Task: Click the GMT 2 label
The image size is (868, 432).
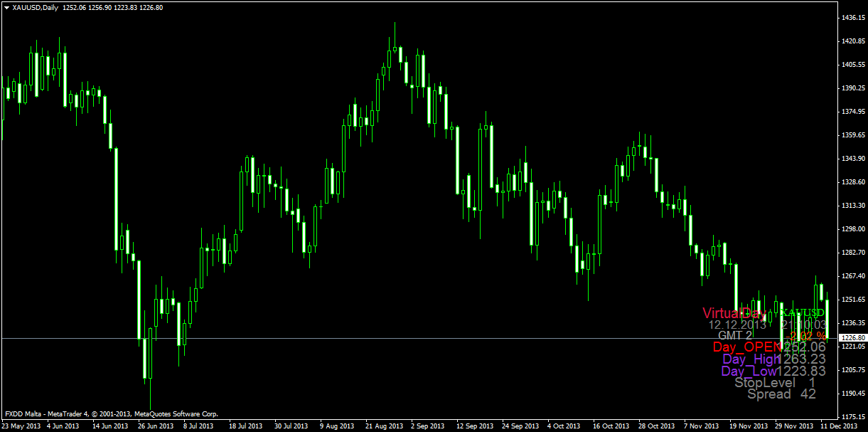Action: (x=734, y=335)
